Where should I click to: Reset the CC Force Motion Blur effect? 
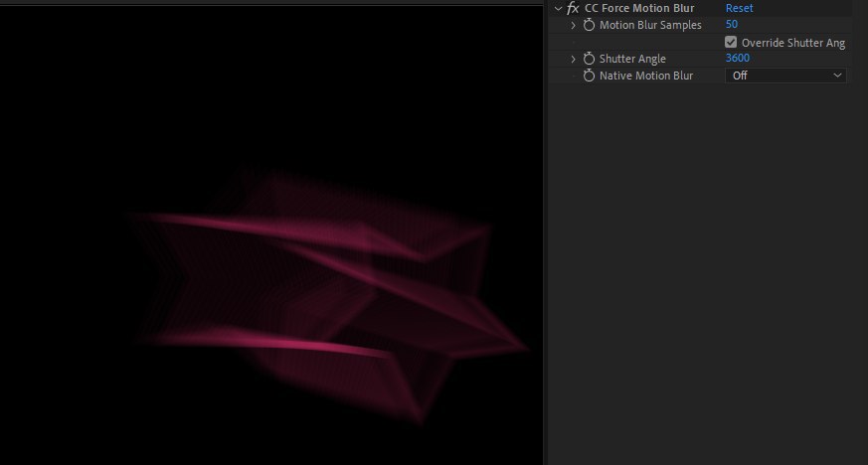pyautogui.click(x=739, y=8)
